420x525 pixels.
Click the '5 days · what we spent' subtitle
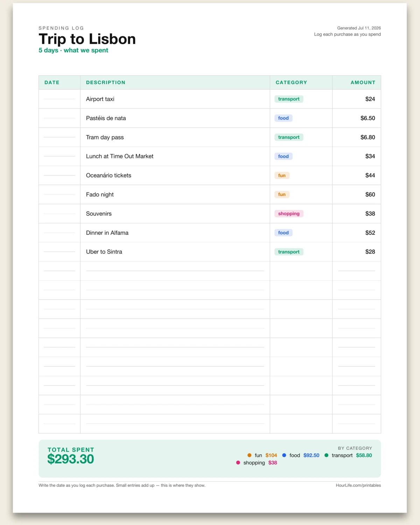pyautogui.click(x=73, y=50)
